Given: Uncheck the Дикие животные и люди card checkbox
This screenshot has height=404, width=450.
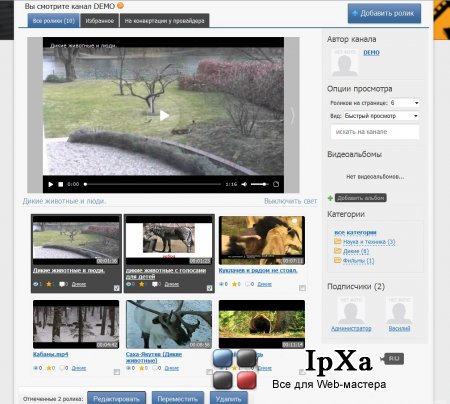Looking at the screenshot, I should pos(117,288).
